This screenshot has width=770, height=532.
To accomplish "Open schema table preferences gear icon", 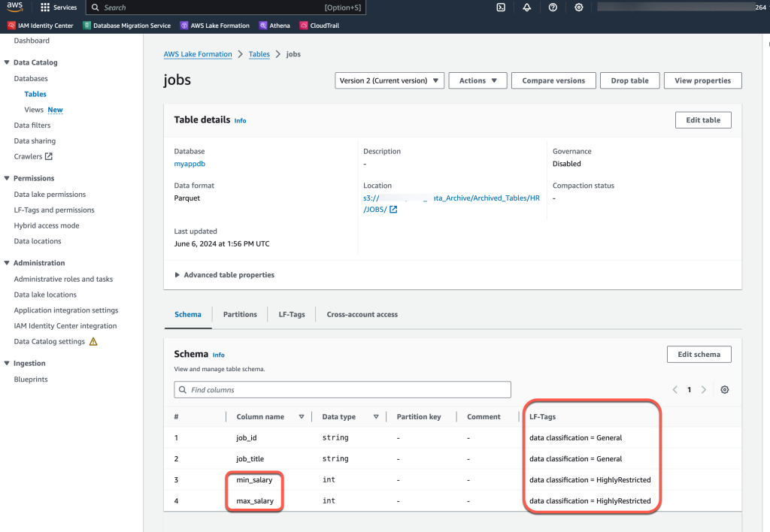I will coord(724,390).
